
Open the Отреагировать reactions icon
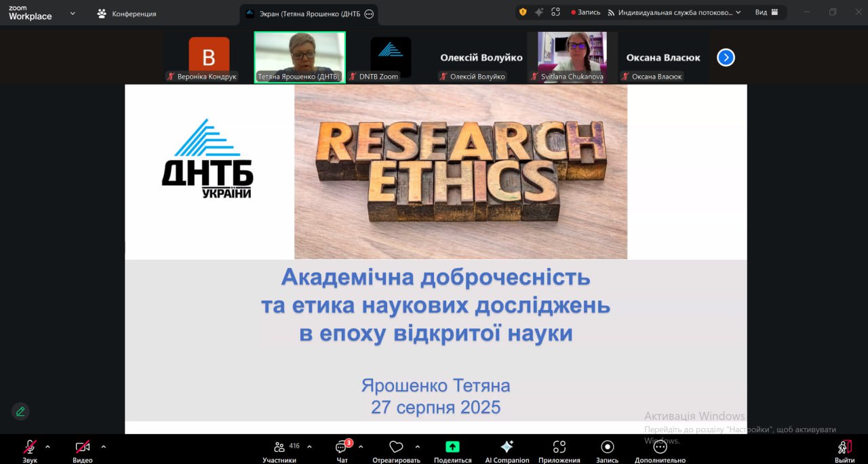coord(396,448)
